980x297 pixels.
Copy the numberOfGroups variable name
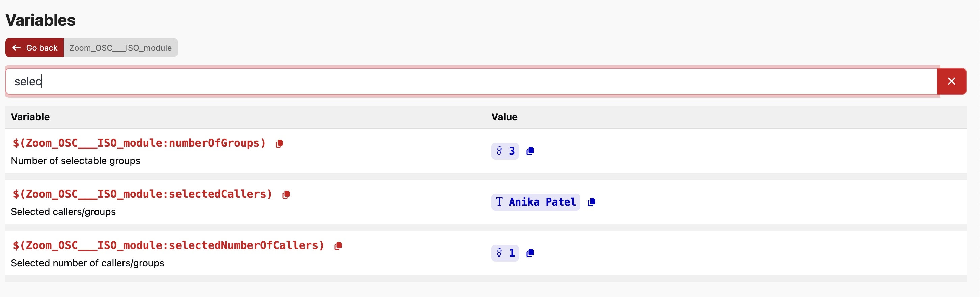279,143
